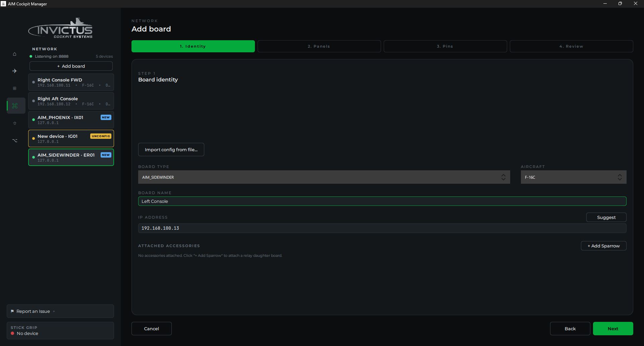Select the AIM_PHOENIX · IX01 device
Screen dimensions: 644x346
click(x=71, y=120)
